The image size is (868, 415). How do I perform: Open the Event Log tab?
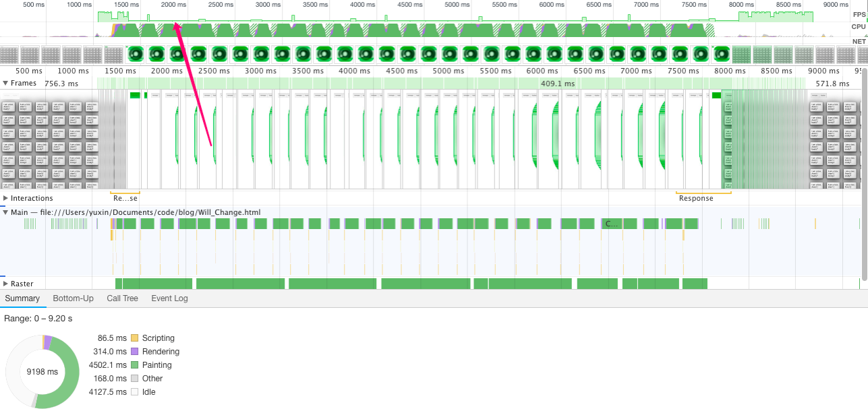click(169, 298)
